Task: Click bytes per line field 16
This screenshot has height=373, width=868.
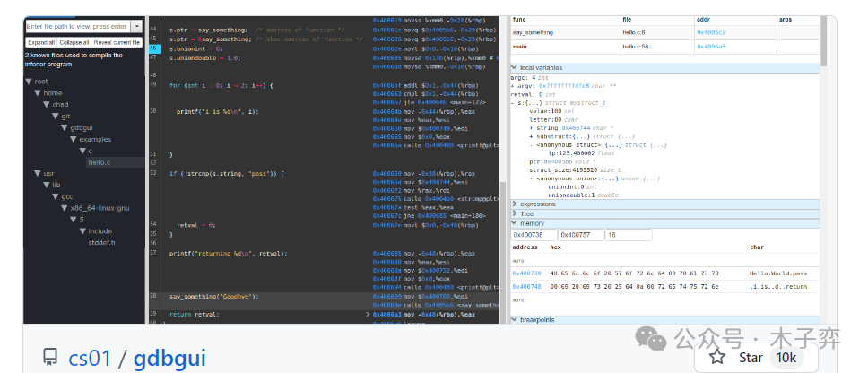Action: point(629,235)
